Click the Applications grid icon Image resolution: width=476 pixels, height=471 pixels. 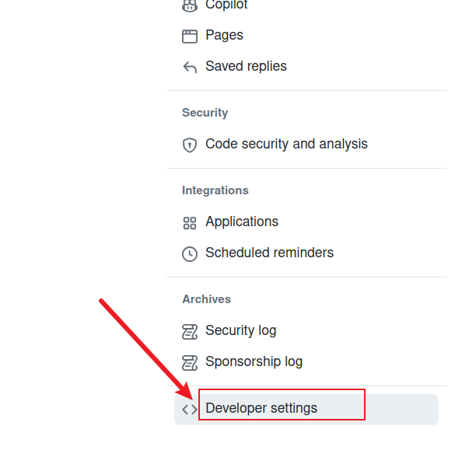coord(190,222)
